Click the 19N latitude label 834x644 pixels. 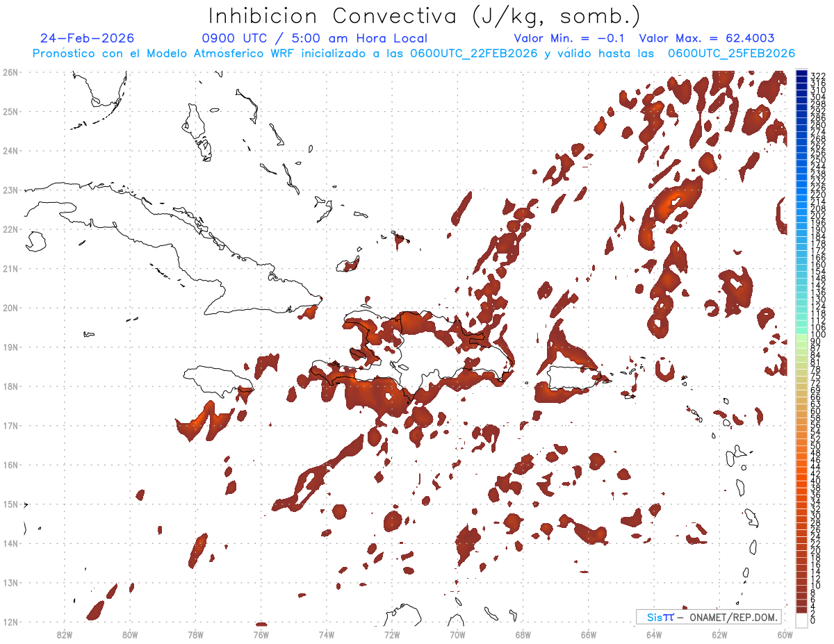pyautogui.click(x=10, y=347)
